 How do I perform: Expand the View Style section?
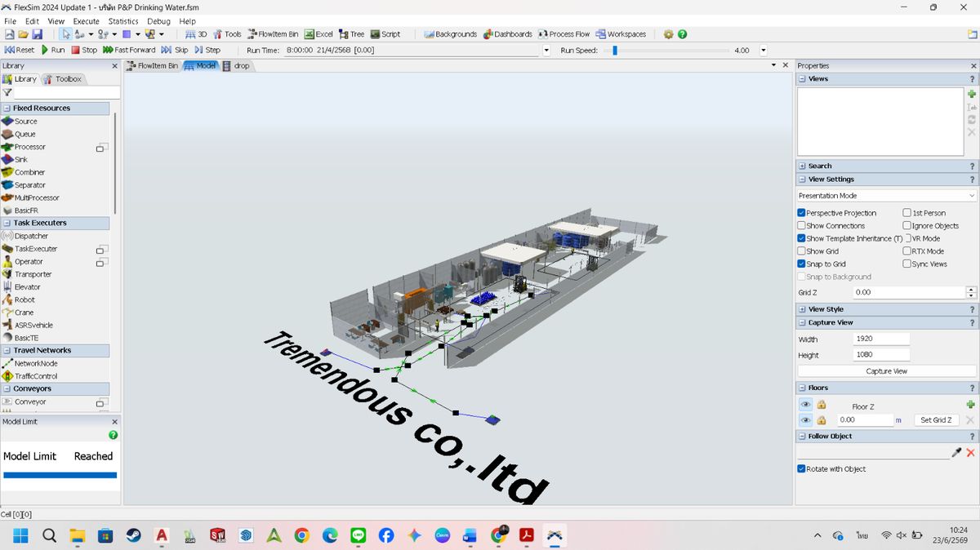[802, 309]
